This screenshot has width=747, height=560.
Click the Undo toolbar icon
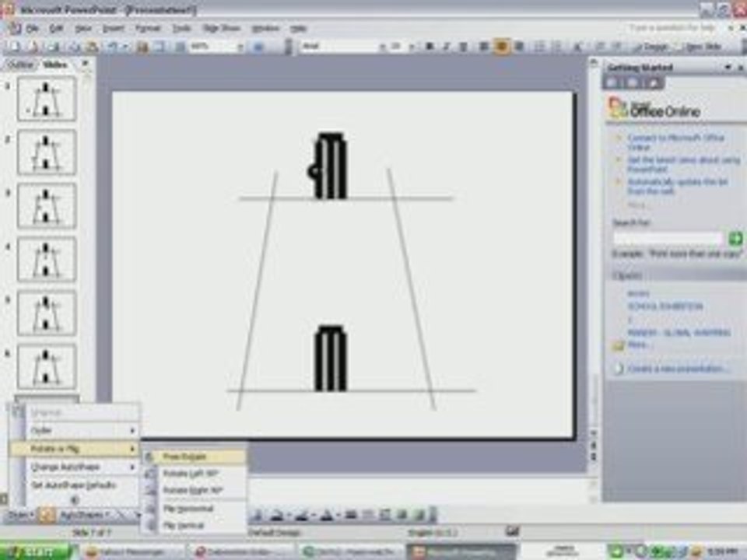coord(112,46)
